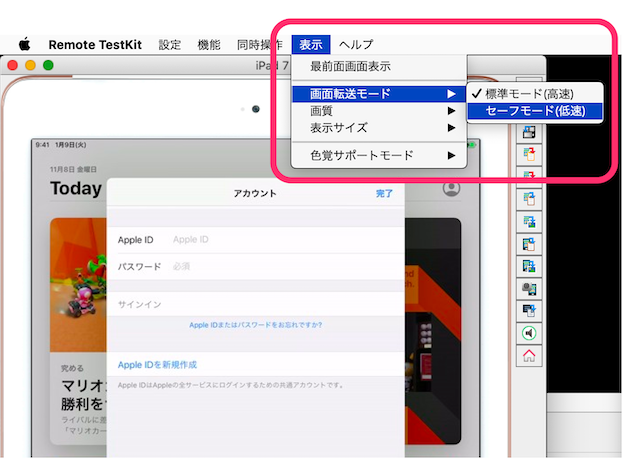Click the パスワード input field
The image size is (640, 476).
286,267
